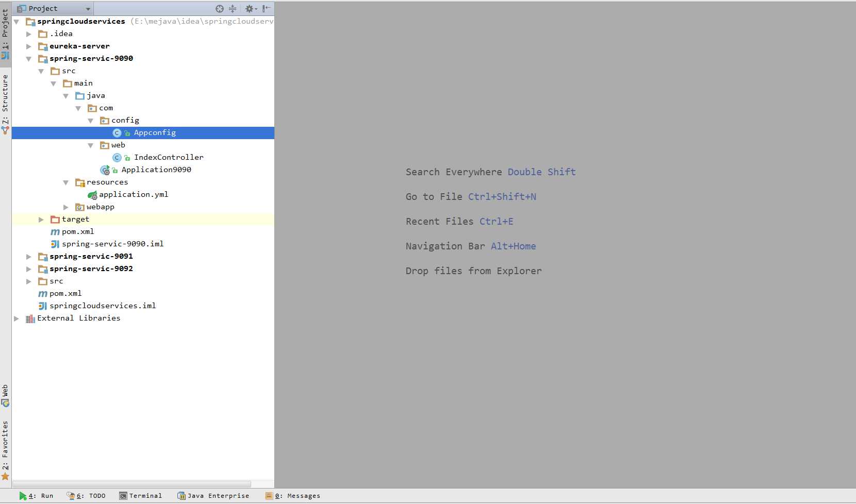
Task: Click the Double Shift shortcut hint
Action: click(x=541, y=172)
